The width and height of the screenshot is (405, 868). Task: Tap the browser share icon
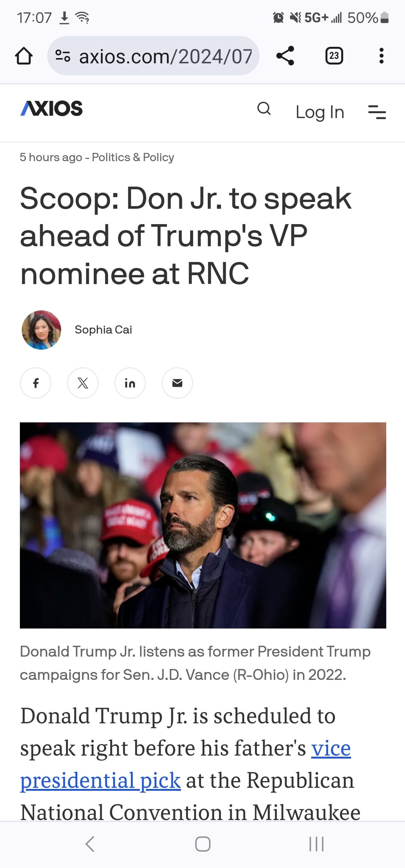pos(285,56)
